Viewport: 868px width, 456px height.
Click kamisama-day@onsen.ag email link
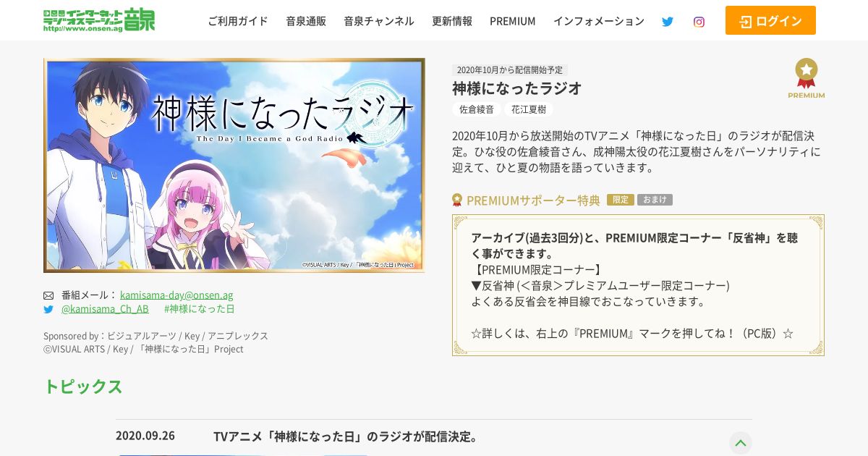click(176, 295)
